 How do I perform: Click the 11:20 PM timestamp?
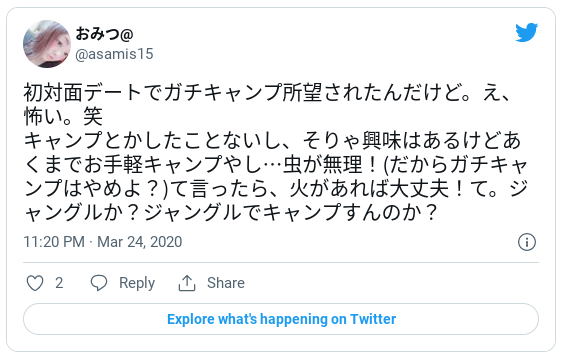[54, 242]
